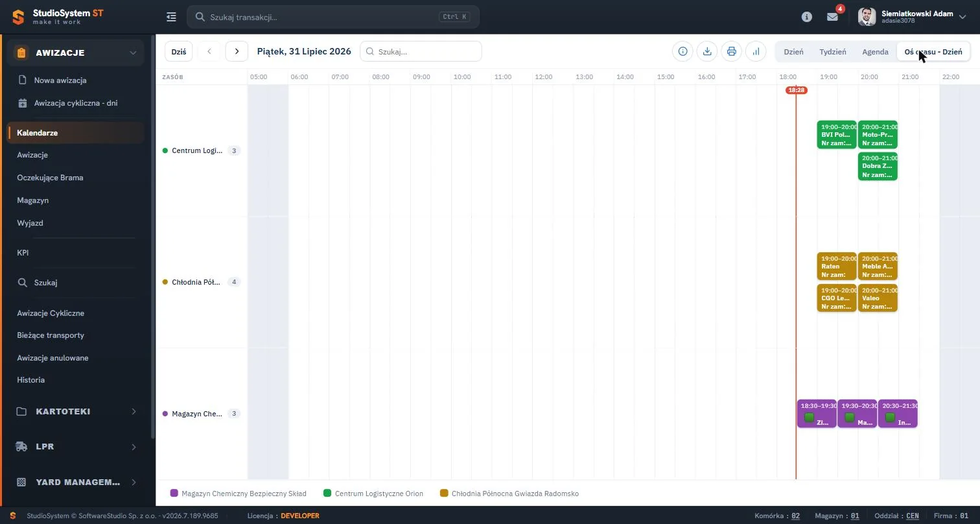Open Oczekujące Brama in the sidebar
Screen dimensions: 980x524
tap(50, 178)
